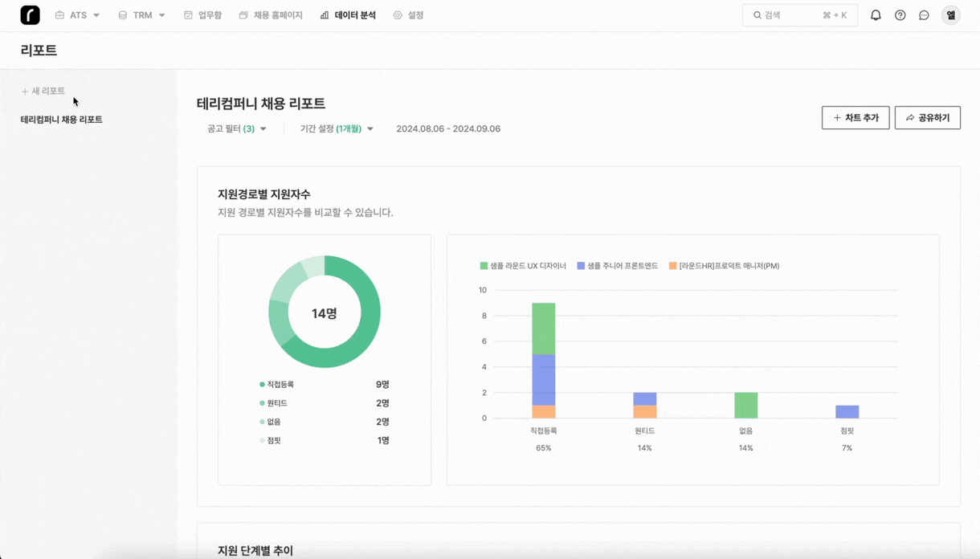Image resolution: width=980 pixels, height=559 pixels.
Task: Click into the 검색 search field
Action: coord(799,15)
